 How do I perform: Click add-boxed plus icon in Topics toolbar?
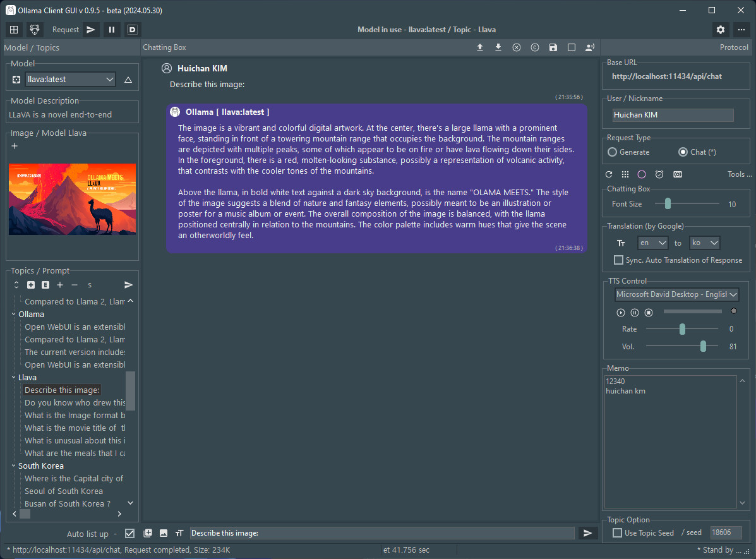pos(31,285)
